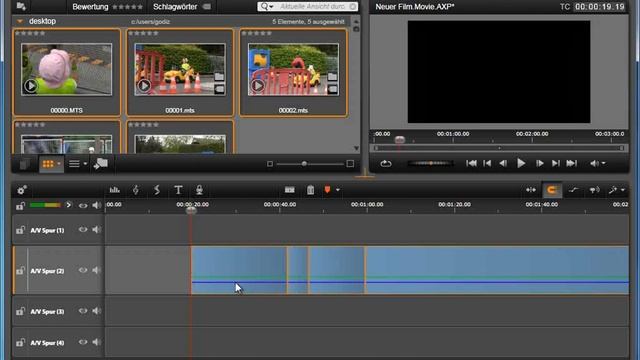640x360 pixels.
Task: Click the icon at top-left of library bar
Action: 21,6
